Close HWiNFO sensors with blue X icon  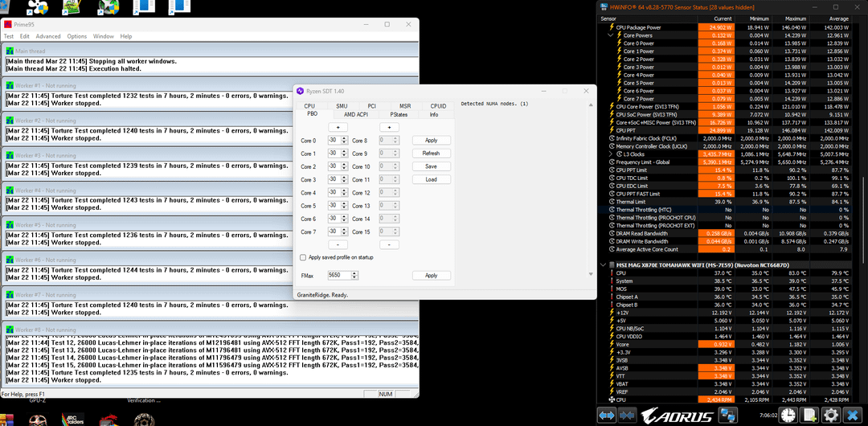853,416
